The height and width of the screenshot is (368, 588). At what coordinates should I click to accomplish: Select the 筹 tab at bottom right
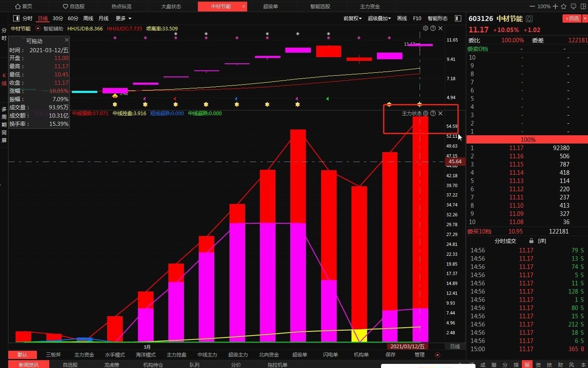[x=494, y=365]
